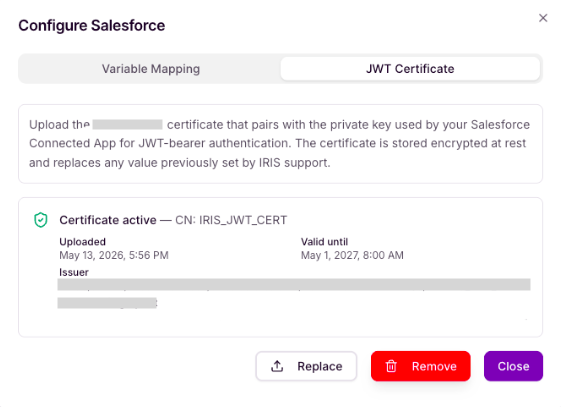Screen dimensions: 561x407
Task: Click the Issuer field label
Action: pyautogui.click(x=74, y=273)
